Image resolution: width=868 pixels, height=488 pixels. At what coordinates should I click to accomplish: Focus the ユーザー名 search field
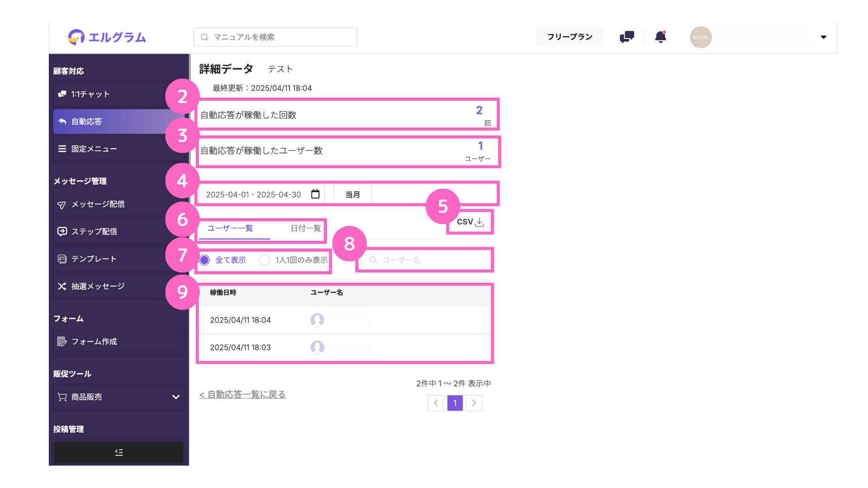pos(426,260)
